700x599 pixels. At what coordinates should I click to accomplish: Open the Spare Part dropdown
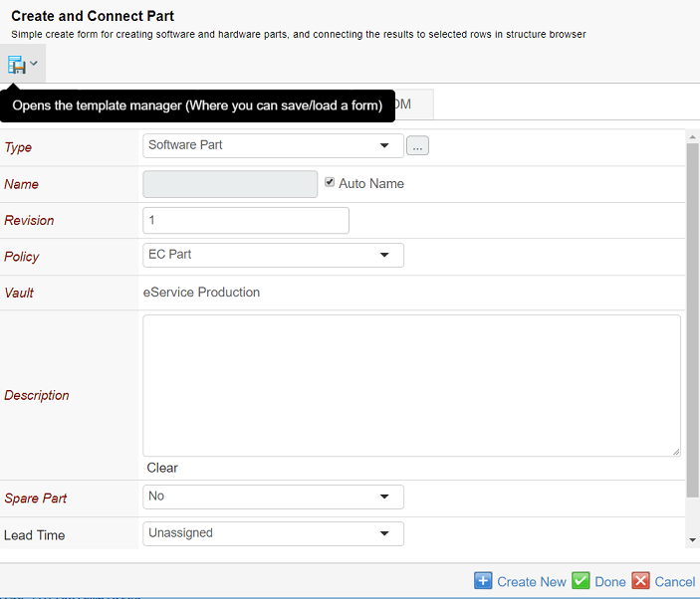(273, 497)
